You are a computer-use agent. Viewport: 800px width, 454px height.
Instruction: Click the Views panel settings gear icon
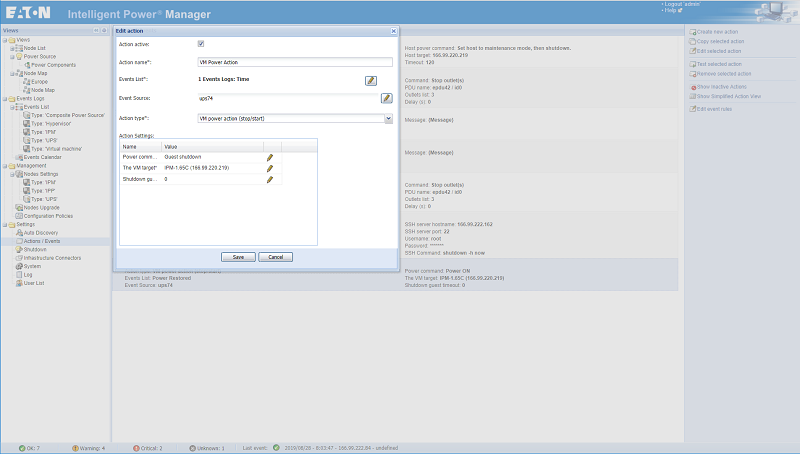[x=104, y=31]
